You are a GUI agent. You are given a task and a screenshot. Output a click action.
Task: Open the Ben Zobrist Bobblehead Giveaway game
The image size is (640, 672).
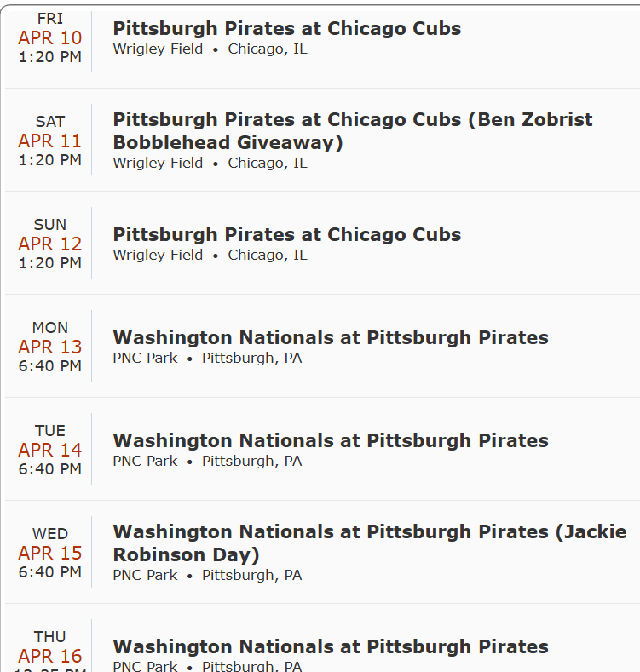pos(352,130)
